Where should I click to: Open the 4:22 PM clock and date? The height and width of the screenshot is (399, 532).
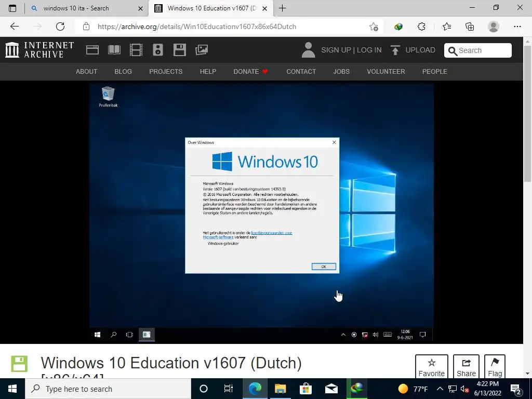click(x=488, y=389)
